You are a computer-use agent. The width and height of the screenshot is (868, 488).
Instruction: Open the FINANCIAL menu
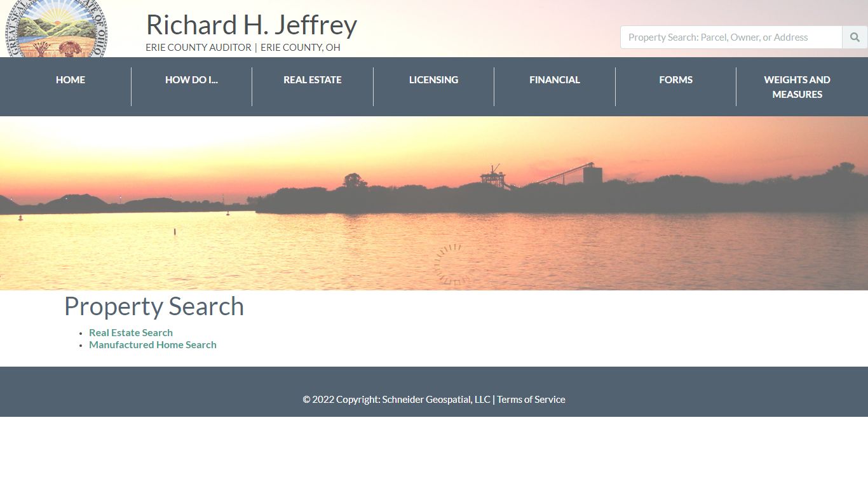555,80
